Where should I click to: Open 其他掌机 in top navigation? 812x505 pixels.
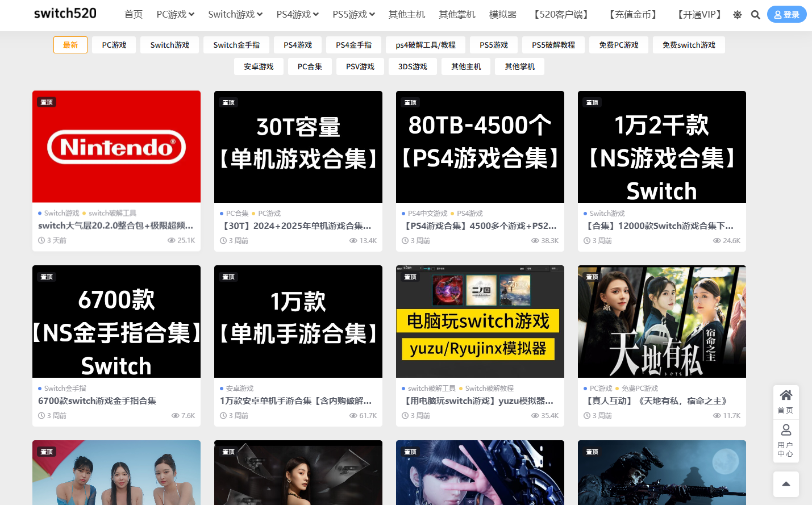(457, 14)
